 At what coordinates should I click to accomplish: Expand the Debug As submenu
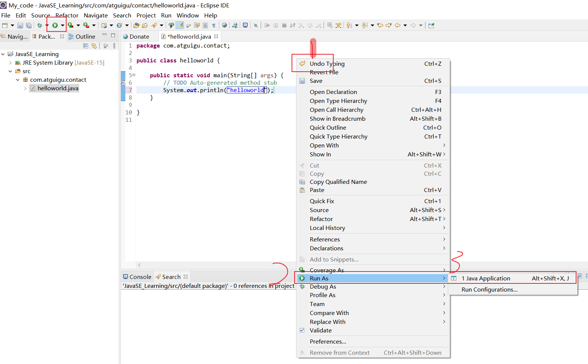click(373, 286)
